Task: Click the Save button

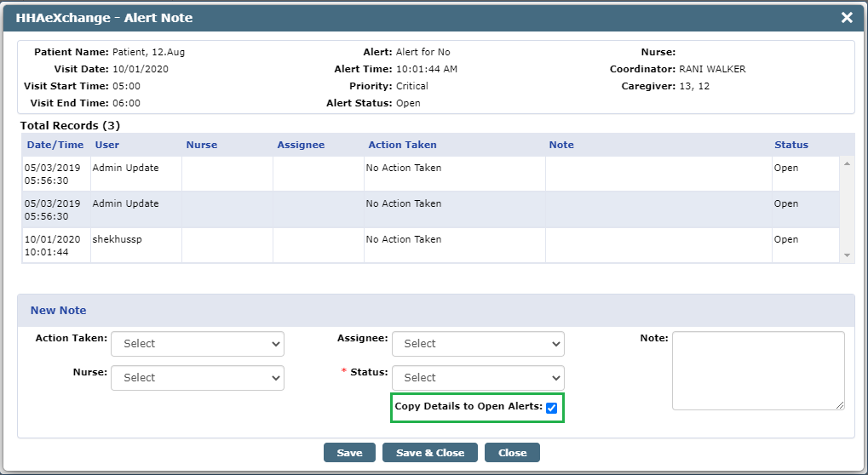Action: (349, 452)
